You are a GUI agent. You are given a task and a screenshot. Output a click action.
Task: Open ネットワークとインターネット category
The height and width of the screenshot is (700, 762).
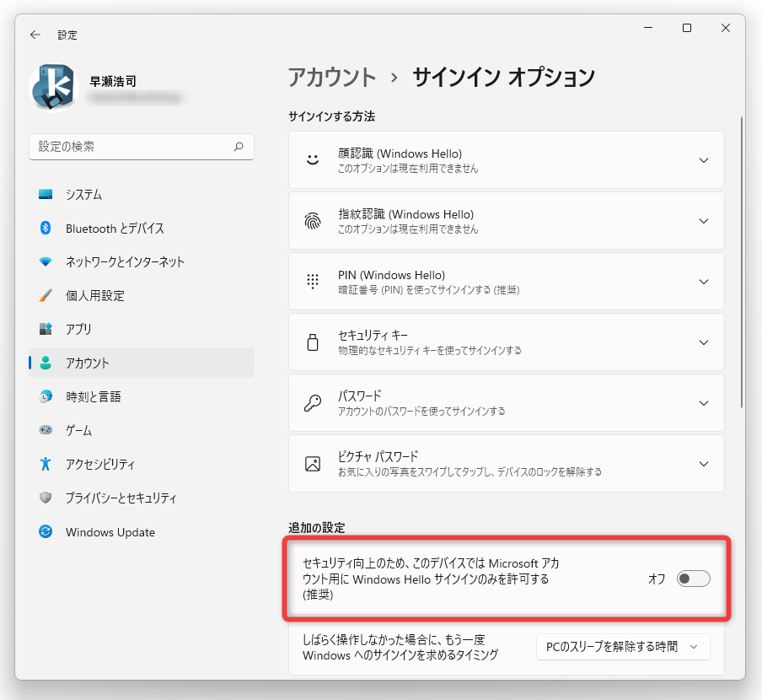142,261
